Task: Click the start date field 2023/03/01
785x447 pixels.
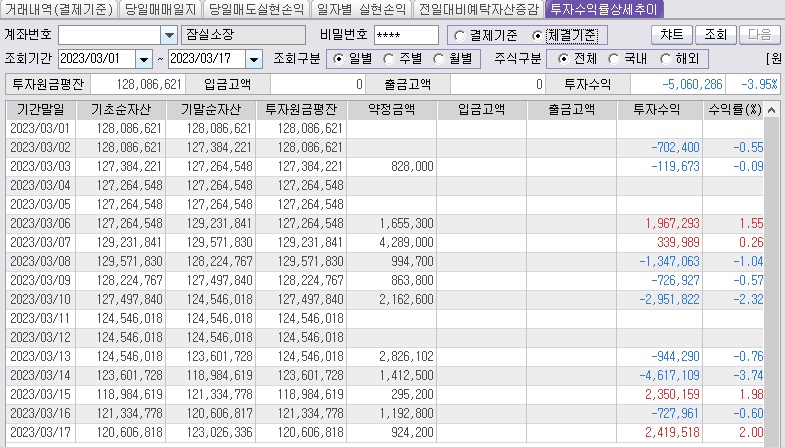Action: click(x=97, y=59)
